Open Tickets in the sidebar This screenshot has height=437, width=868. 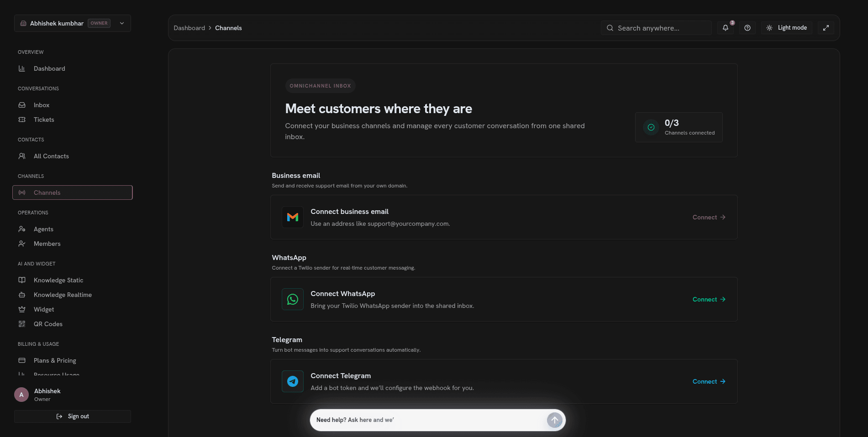(73, 120)
